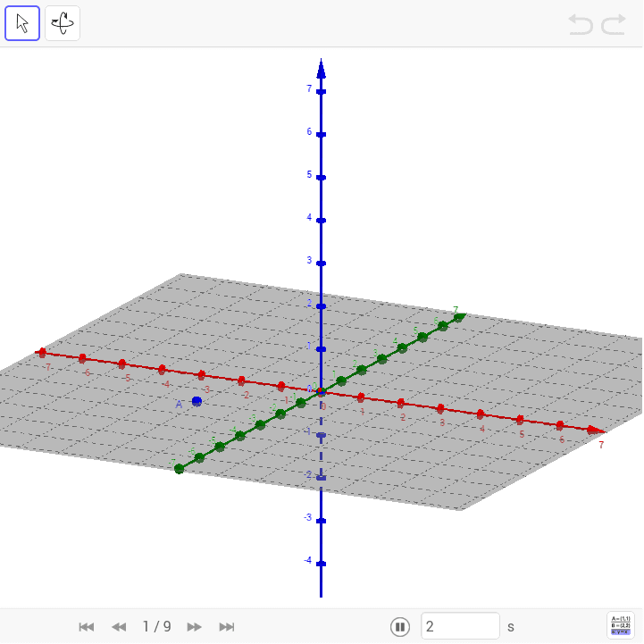Click the green y-axis point at -7

(179, 469)
